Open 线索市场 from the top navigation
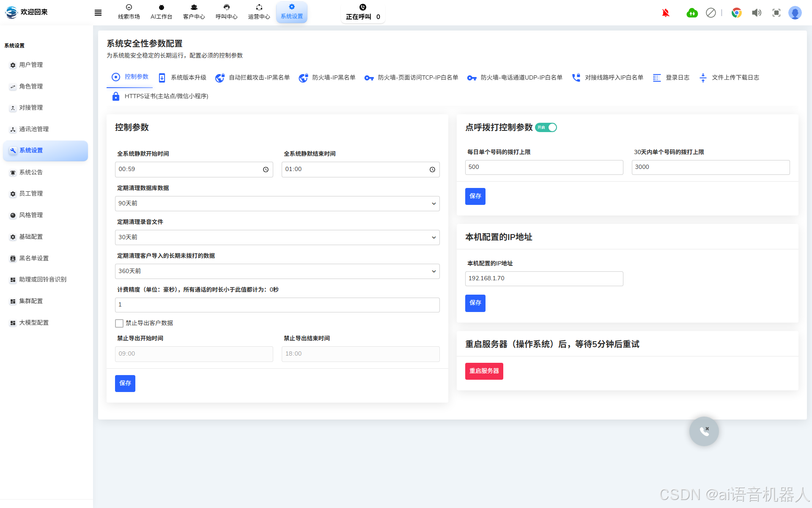Image resolution: width=812 pixels, height=508 pixels. point(129,12)
